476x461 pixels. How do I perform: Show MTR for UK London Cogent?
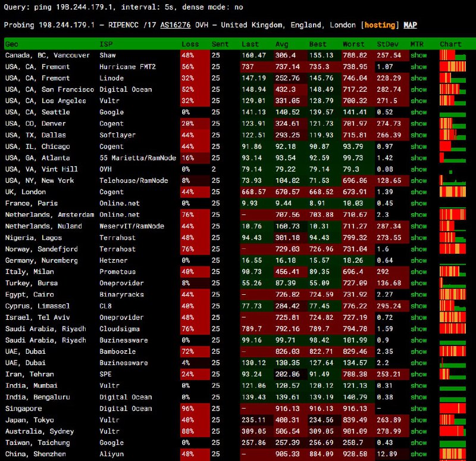(418, 192)
